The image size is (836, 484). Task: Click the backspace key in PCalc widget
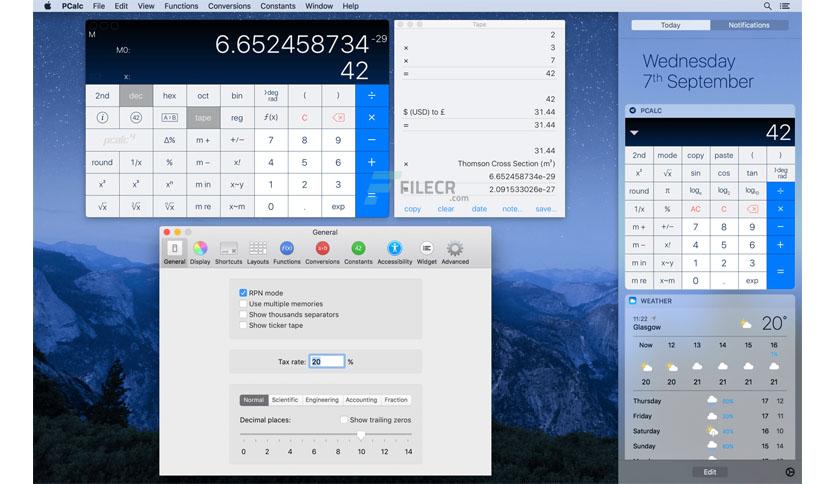(752, 209)
